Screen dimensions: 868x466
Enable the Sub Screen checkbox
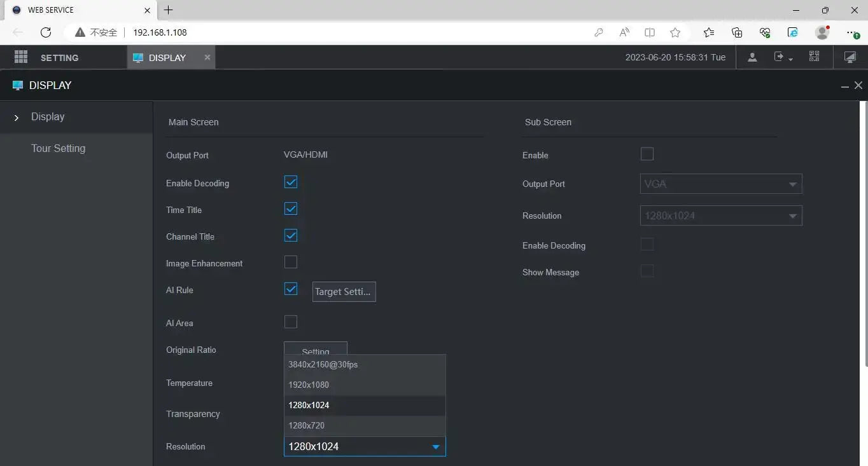pos(647,154)
